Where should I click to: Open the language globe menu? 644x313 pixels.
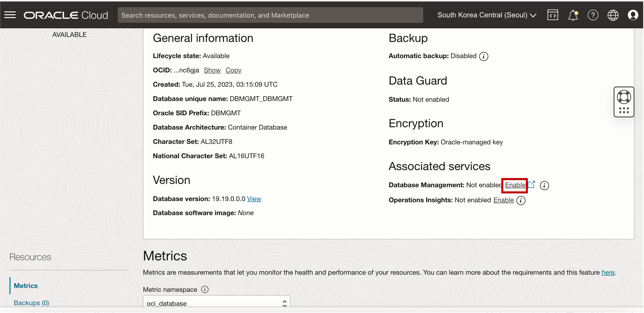click(x=613, y=15)
